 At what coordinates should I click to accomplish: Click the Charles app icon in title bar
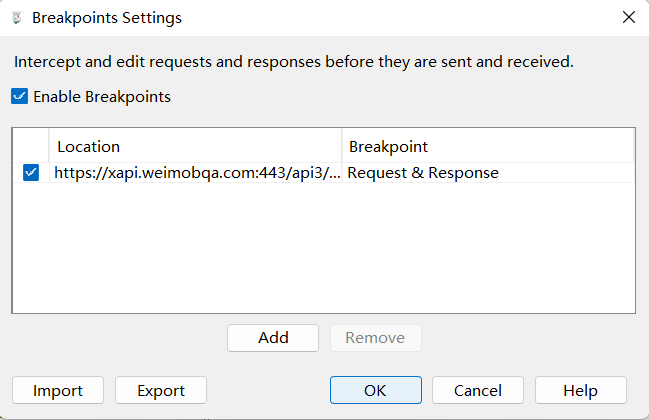(16, 17)
